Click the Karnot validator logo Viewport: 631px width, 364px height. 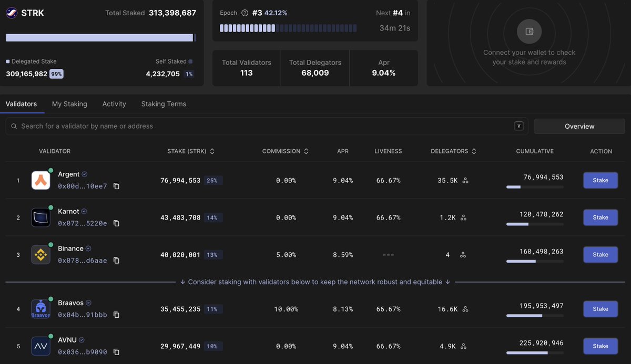click(41, 217)
